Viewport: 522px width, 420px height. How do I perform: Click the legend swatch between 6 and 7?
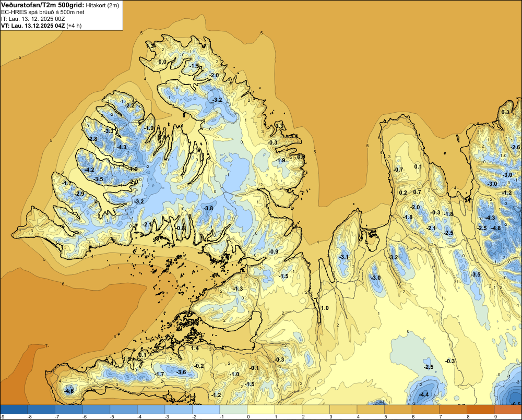(426, 410)
